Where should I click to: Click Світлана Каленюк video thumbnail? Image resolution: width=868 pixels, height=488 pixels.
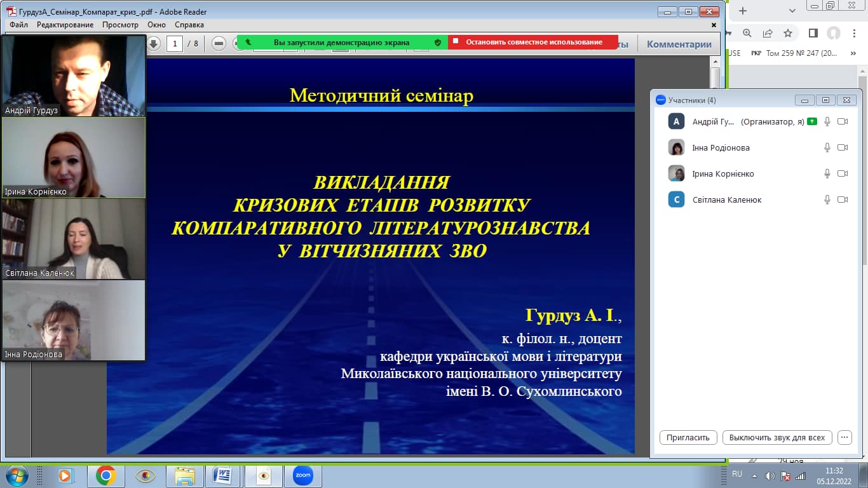click(74, 239)
